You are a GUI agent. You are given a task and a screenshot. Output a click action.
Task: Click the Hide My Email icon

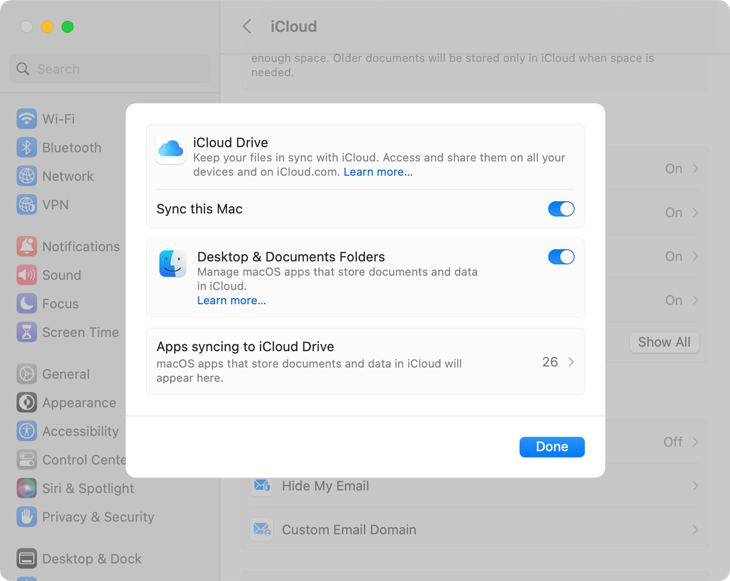click(x=262, y=486)
